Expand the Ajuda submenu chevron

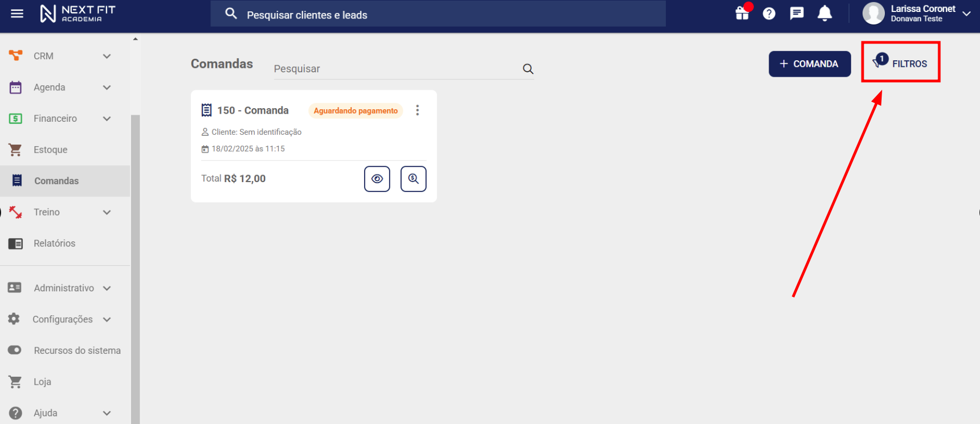[107, 413]
